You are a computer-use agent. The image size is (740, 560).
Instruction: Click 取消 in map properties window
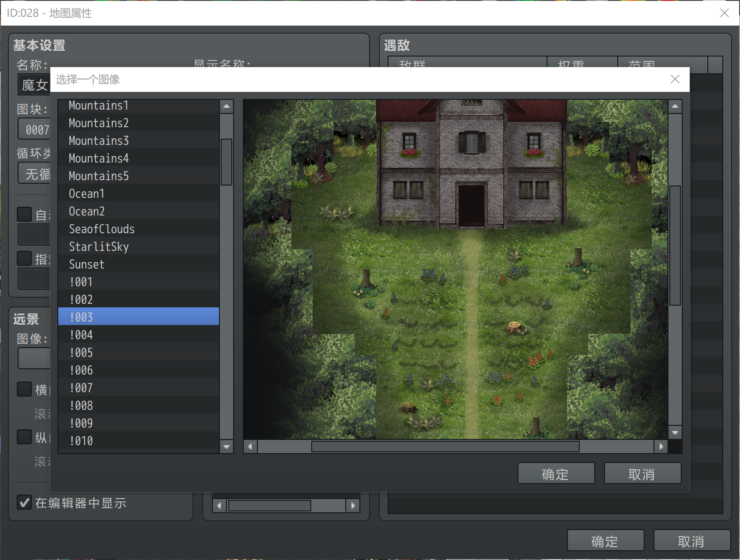tap(692, 541)
